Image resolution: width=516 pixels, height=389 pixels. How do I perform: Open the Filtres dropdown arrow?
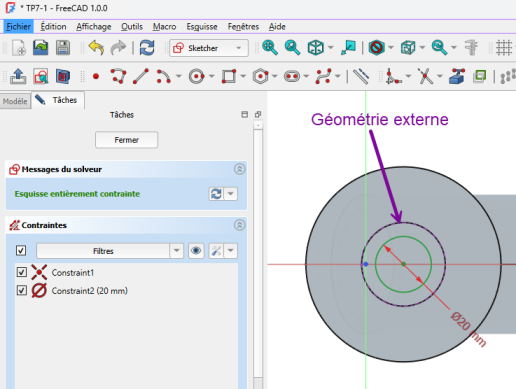tap(177, 251)
